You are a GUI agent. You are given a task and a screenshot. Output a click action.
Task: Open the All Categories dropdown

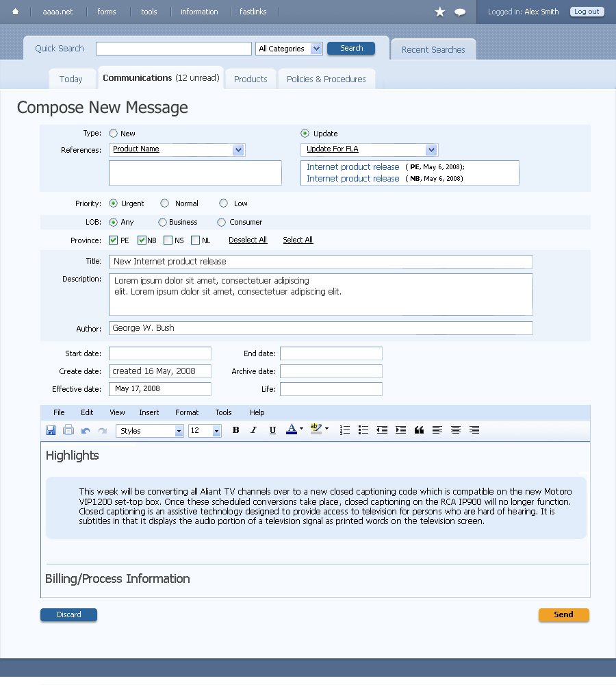289,49
